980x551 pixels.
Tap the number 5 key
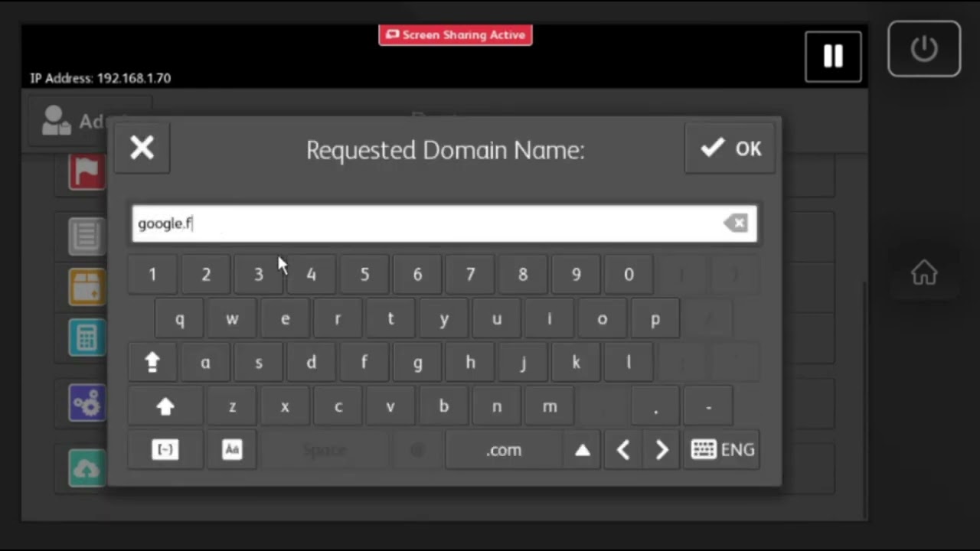364,275
